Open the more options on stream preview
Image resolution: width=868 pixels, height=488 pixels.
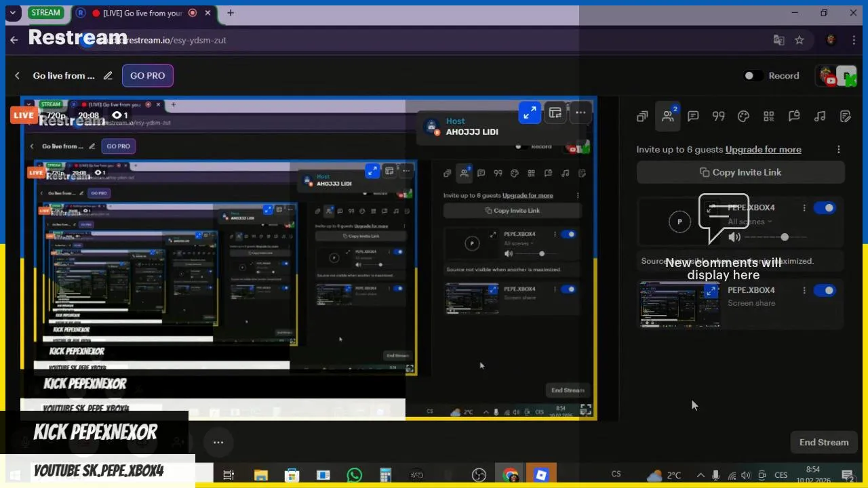(x=580, y=113)
